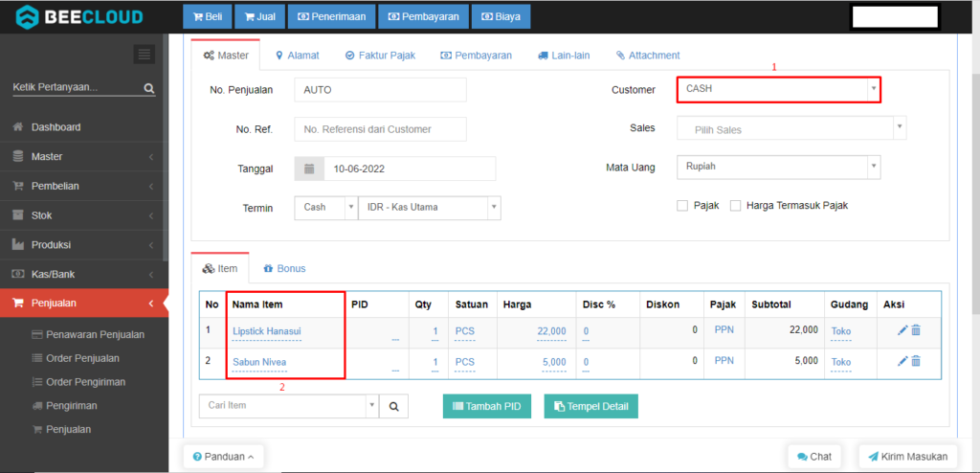Image resolution: width=980 pixels, height=473 pixels.
Task: Switch to the Lain-lain tab
Action: pos(563,56)
